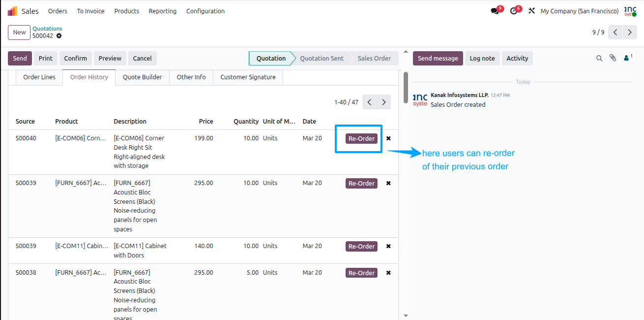Remove the S00039 Cabinet with Doors line
Image resolution: width=644 pixels, height=320 pixels.
pos(388,246)
